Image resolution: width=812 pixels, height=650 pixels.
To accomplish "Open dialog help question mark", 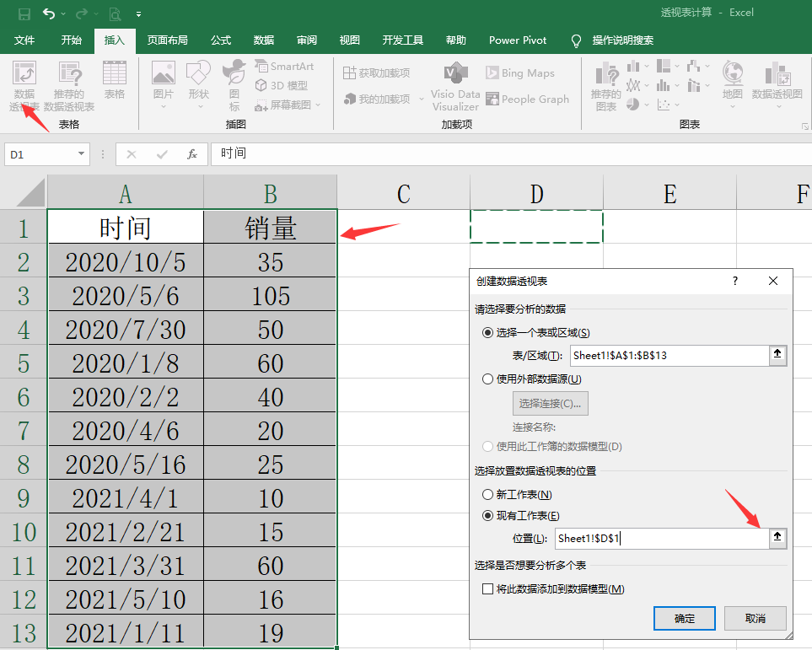I will click(x=734, y=281).
